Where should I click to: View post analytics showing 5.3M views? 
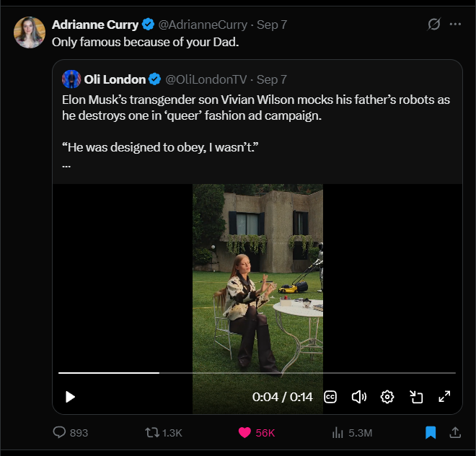[x=352, y=433]
